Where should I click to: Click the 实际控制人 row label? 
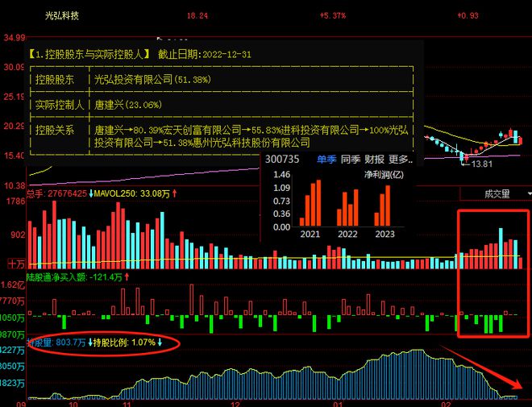pos(60,105)
